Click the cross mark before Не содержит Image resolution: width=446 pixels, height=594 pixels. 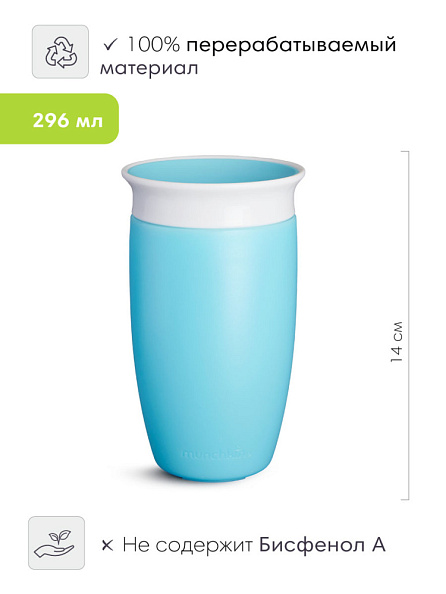108,546
